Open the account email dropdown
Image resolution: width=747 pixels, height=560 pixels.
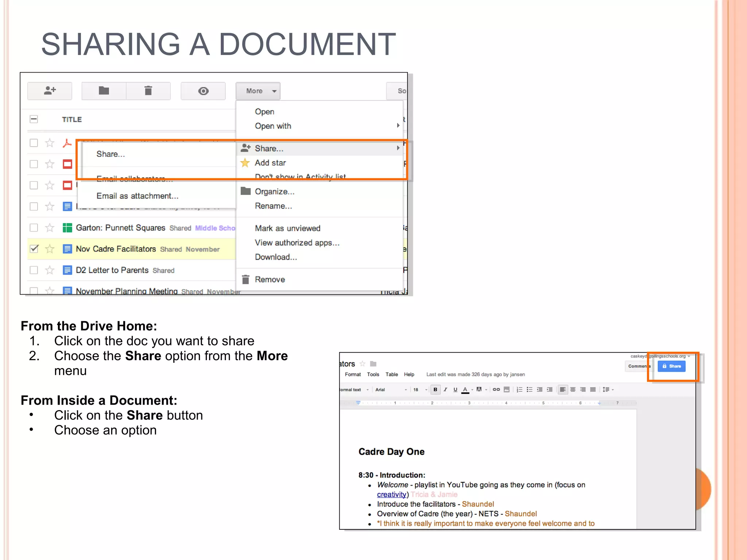coord(660,356)
